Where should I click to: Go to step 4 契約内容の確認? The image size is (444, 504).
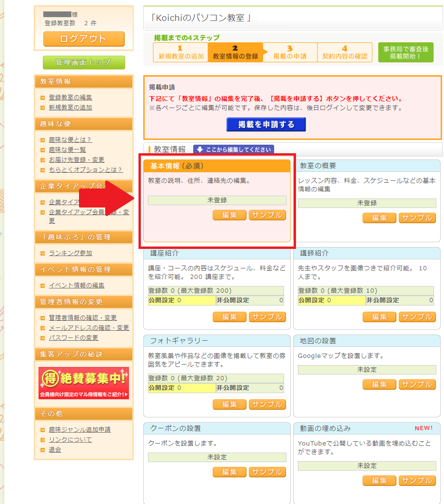(x=345, y=52)
